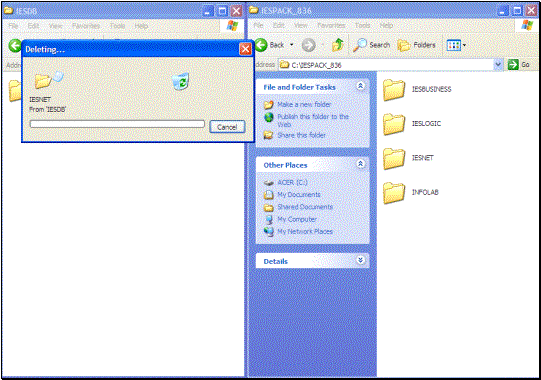Open Help menu in IESDB window
The height and width of the screenshot is (380, 541).
click(x=141, y=26)
